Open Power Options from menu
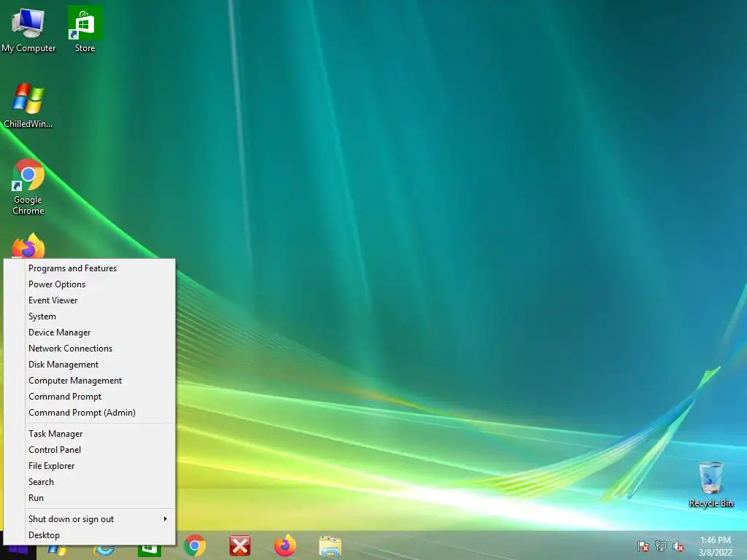Image resolution: width=747 pixels, height=560 pixels. 90,284
